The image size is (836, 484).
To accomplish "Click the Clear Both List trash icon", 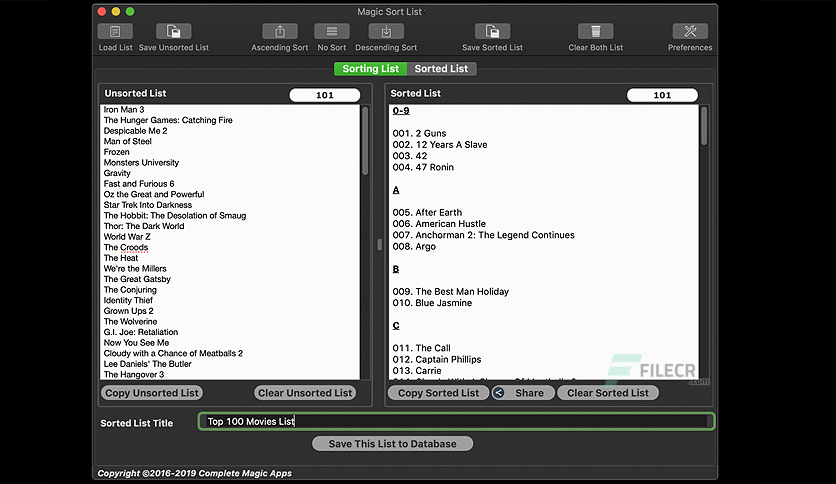I will pyautogui.click(x=596, y=31).
